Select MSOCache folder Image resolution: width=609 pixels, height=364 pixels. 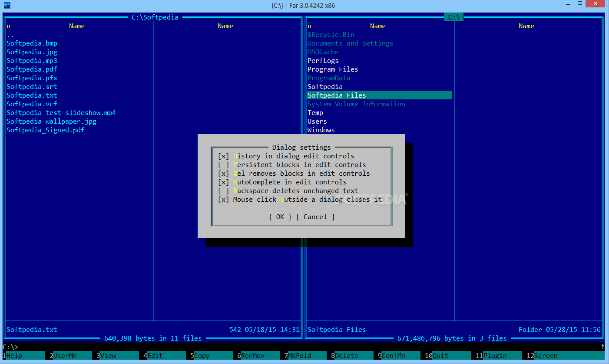(x=323, y=52)
